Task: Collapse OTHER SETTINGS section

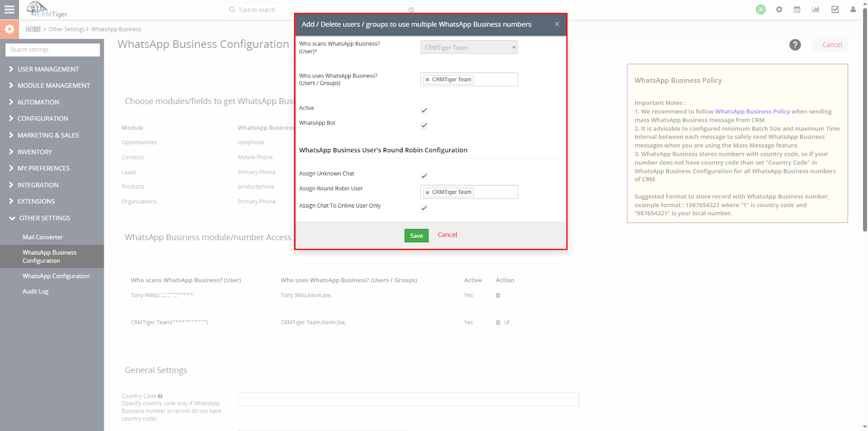Action: 40,218
